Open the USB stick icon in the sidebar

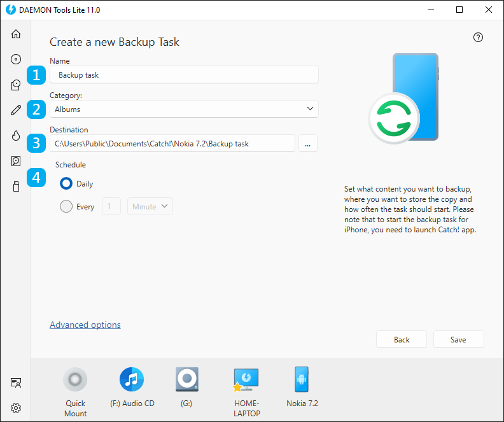click(16, 186)
